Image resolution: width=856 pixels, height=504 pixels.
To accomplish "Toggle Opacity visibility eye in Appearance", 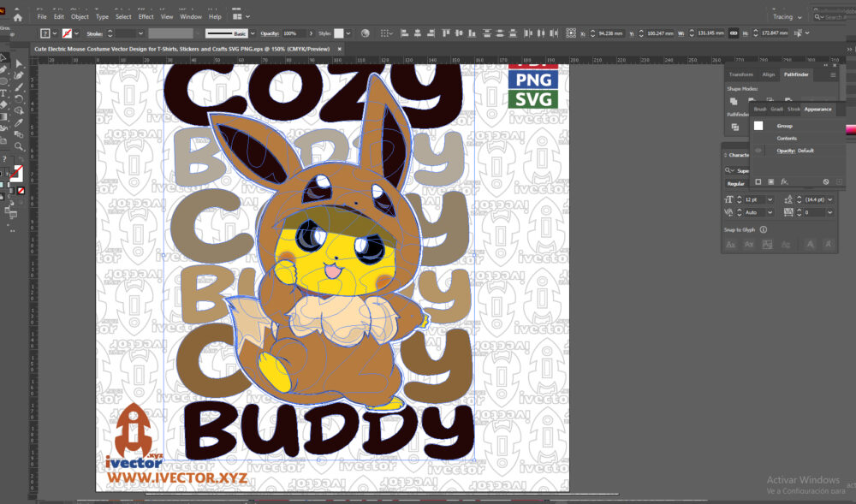I will tap(758, 151).
